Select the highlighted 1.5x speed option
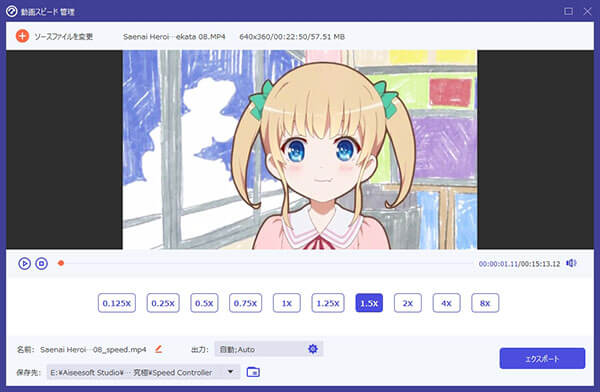The width and height of the screenshot is (600, 392). [369, 303]
